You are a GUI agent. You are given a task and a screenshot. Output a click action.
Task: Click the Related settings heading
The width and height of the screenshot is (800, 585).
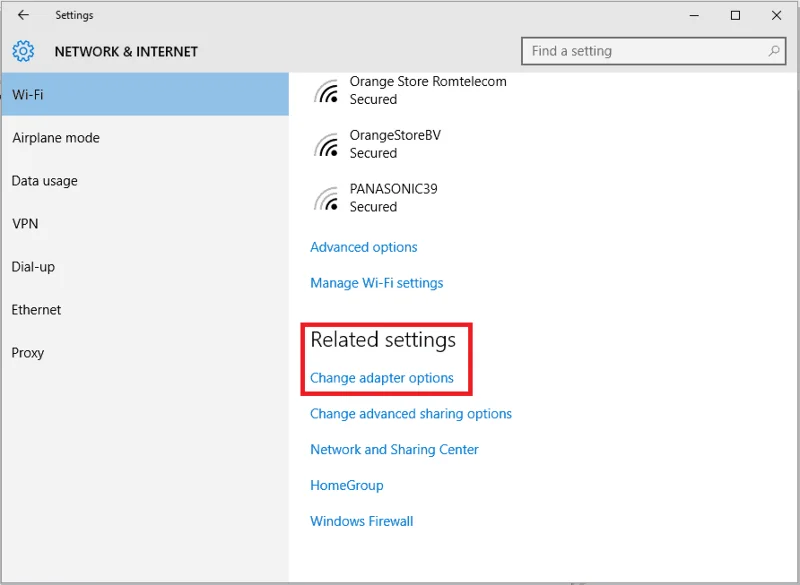click(x=383, y=340)
